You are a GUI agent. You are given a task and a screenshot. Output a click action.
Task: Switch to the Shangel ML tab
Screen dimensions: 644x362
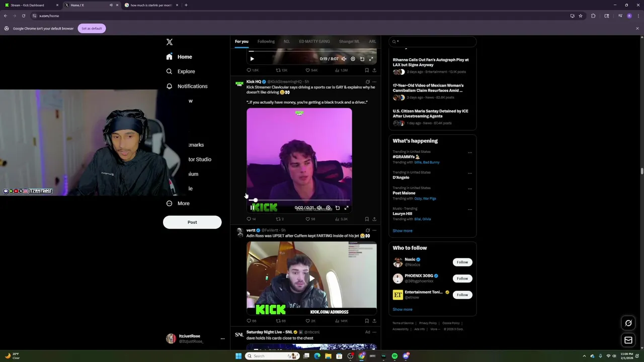(349, 41)
